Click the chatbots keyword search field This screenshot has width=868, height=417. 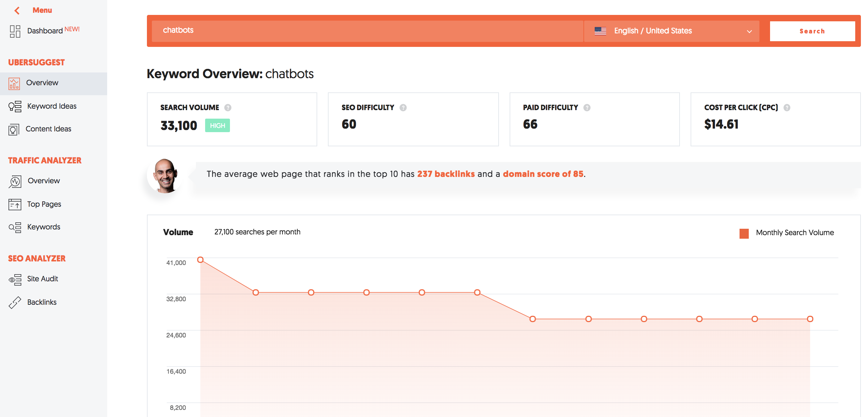click(x=368, y=31)
